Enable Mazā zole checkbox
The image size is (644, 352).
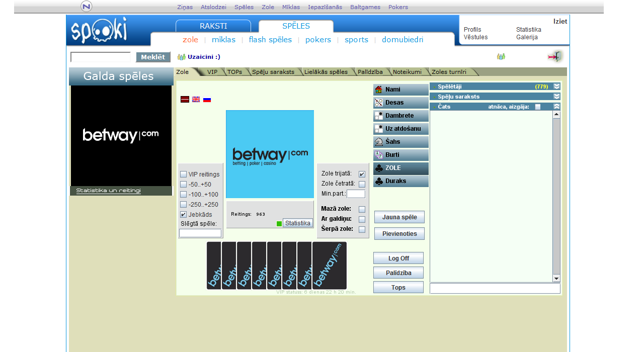(x=362, y=209)
